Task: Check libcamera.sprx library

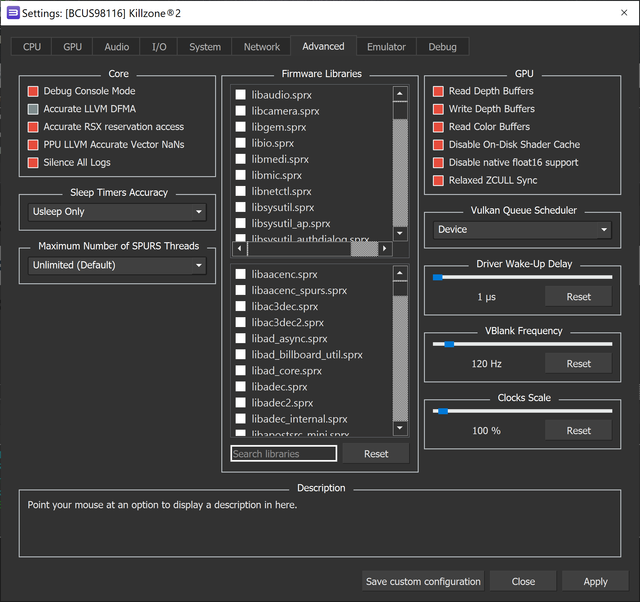Action: tap(241, 111)
